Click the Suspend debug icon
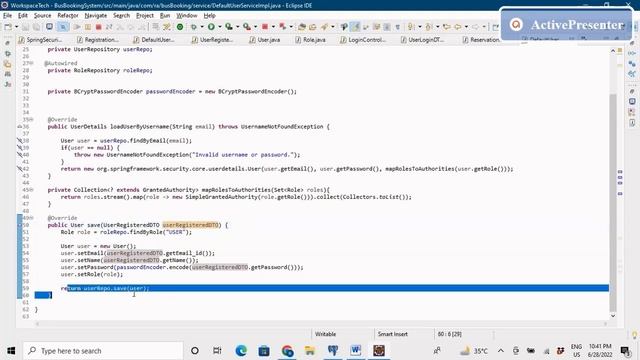The width and height of the screenshot is (640, 360). (88, 27)
